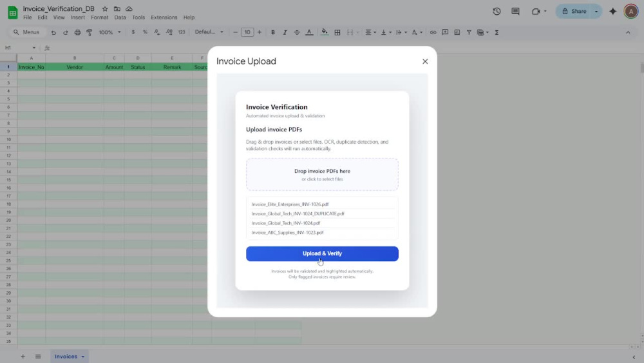
Task: Click the Drop invoice PDFs here zone
Action: pyautogui.click(x=322, y=174)
